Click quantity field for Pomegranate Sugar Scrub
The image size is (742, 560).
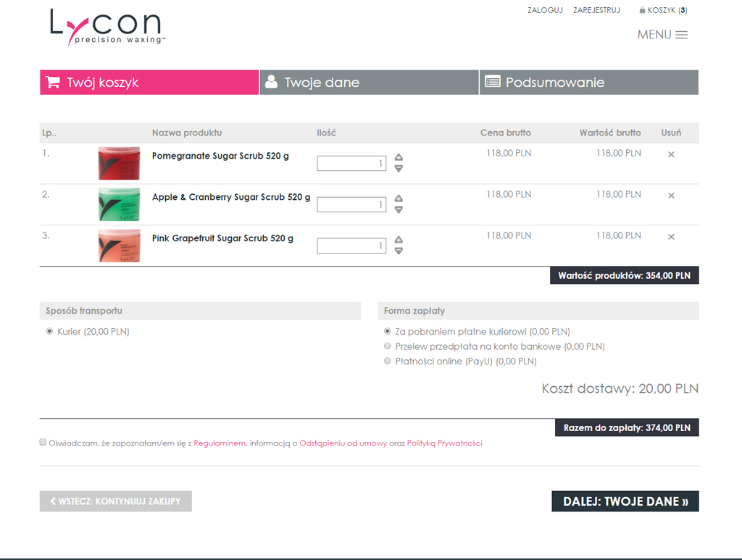tap(351, 163)
